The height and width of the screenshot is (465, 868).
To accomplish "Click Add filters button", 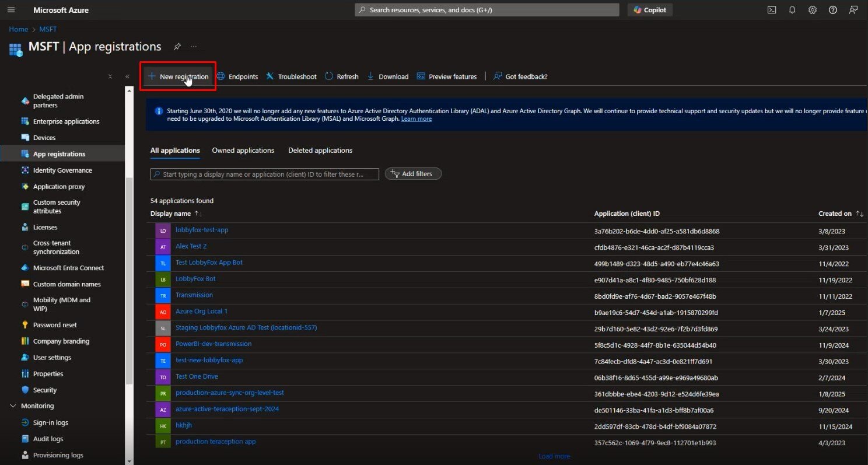I will (x=413, y=174).
